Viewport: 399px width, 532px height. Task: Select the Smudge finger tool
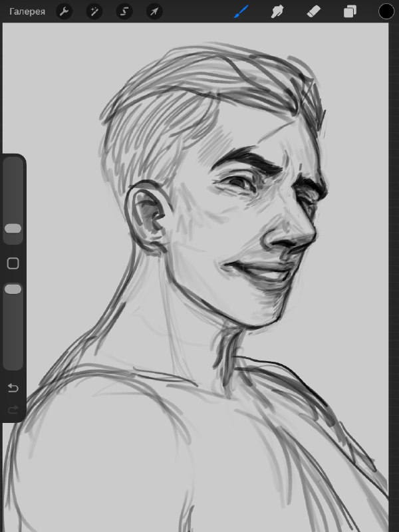tap(277, 12)
